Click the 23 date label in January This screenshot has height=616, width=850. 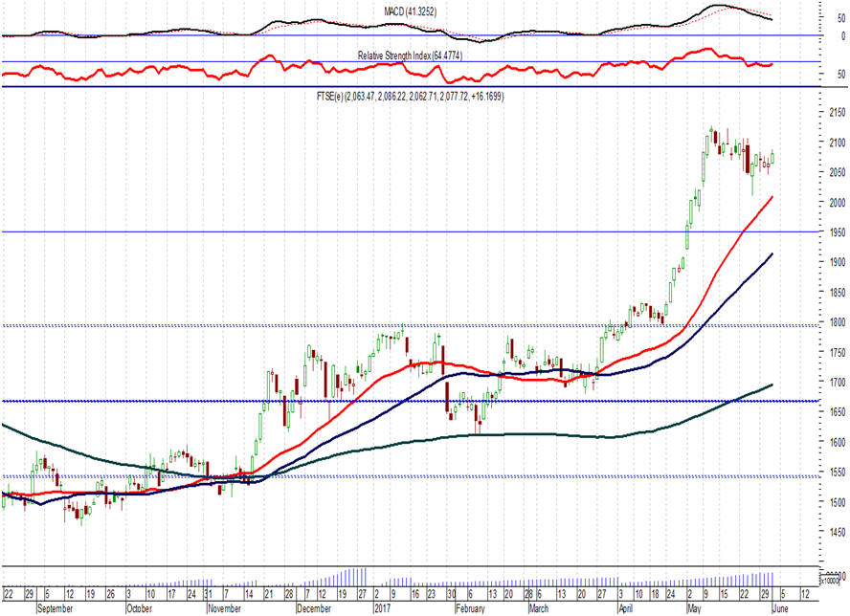pos(431,594)
